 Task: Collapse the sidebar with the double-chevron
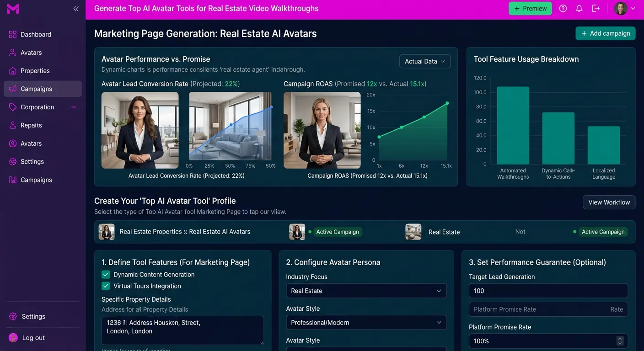[x=76, y=8]
